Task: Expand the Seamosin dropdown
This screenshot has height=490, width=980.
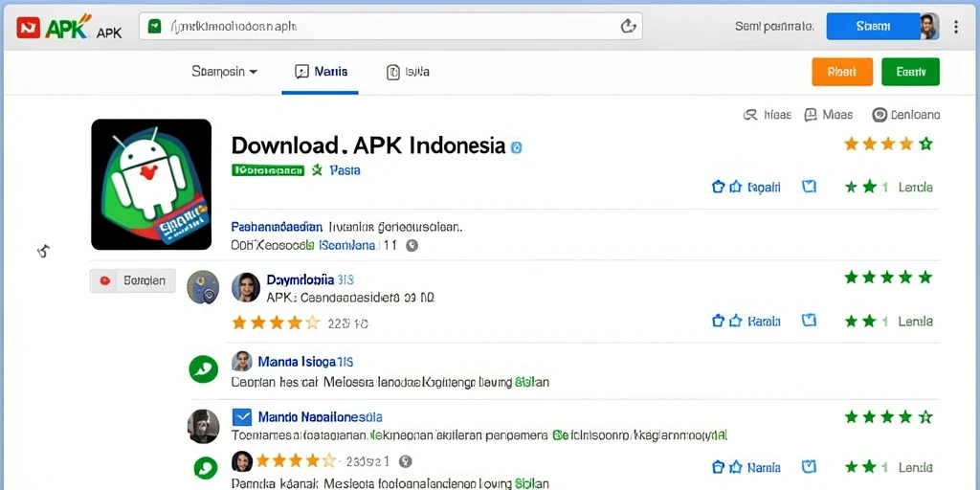Action: tap(224, 71)
